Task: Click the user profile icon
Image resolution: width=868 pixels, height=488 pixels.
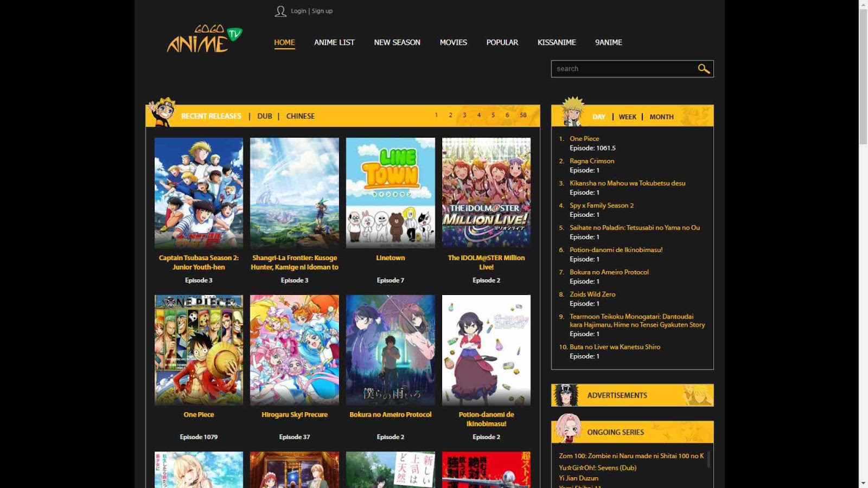Action: pyautogui.click(x=280, y=11)
